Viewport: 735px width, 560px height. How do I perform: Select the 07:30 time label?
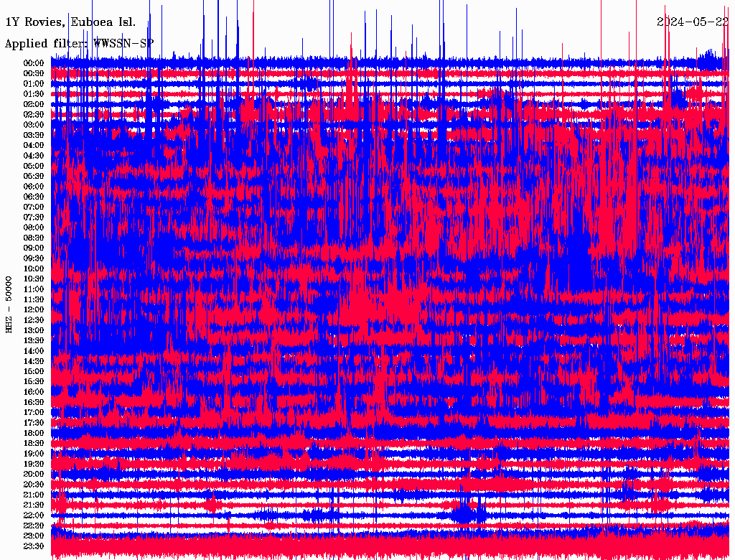coord(34,218)
